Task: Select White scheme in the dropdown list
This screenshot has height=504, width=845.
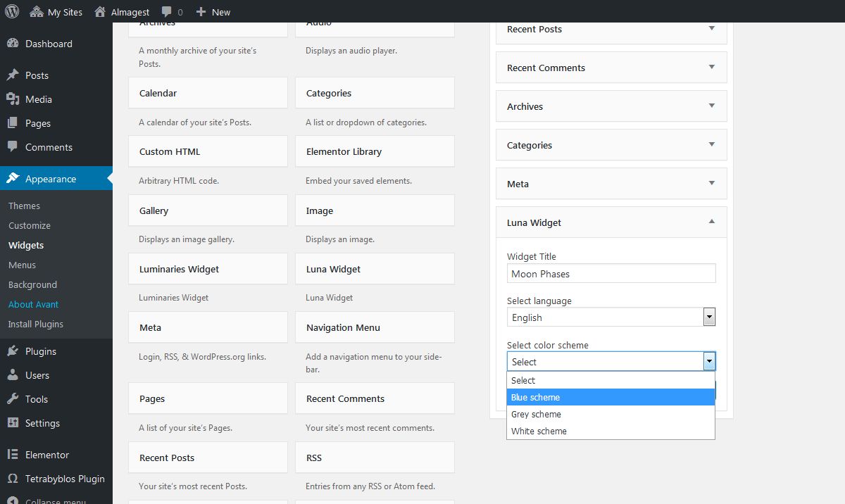Action: 611,431
